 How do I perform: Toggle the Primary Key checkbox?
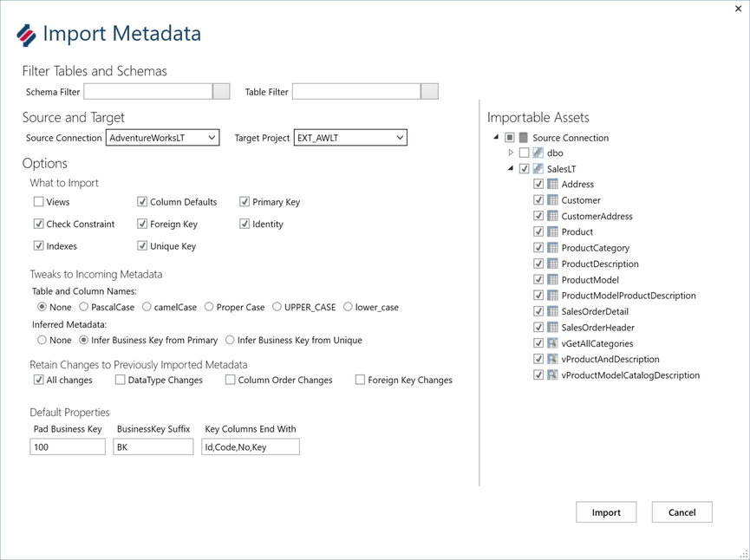pyautogui.click(x=245, y=202)
